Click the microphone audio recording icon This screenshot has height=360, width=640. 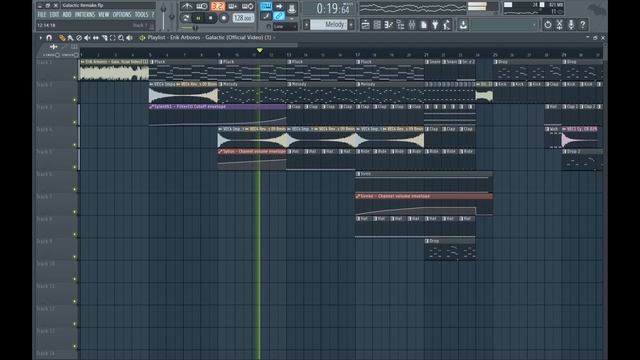click(x=571, y=24)
